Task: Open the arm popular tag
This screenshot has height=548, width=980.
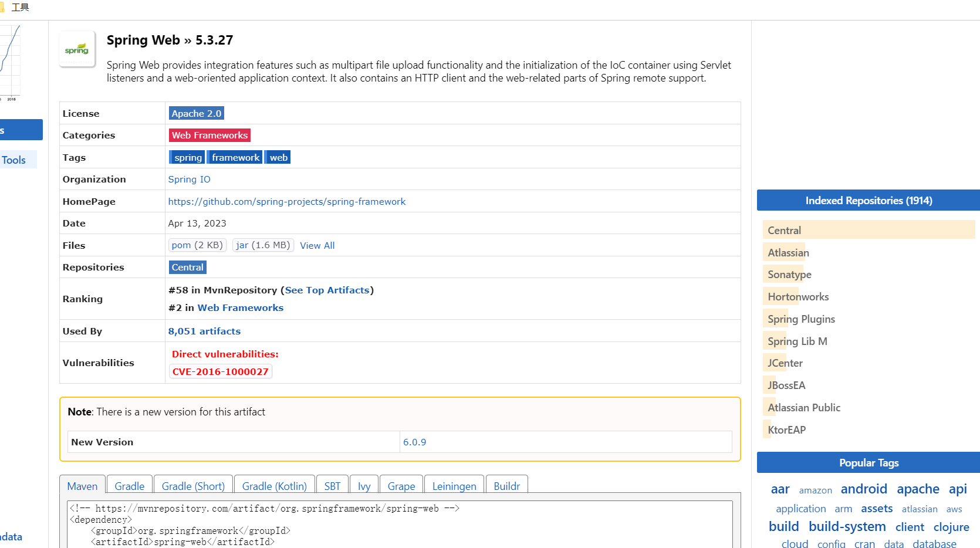Action: click(843, 509)
